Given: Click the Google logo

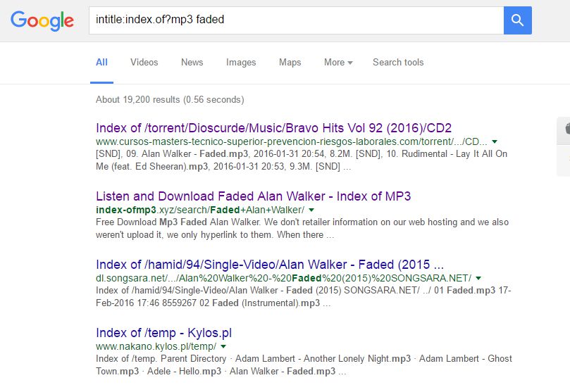Looking at the screenshot, I should click(42, 20).
